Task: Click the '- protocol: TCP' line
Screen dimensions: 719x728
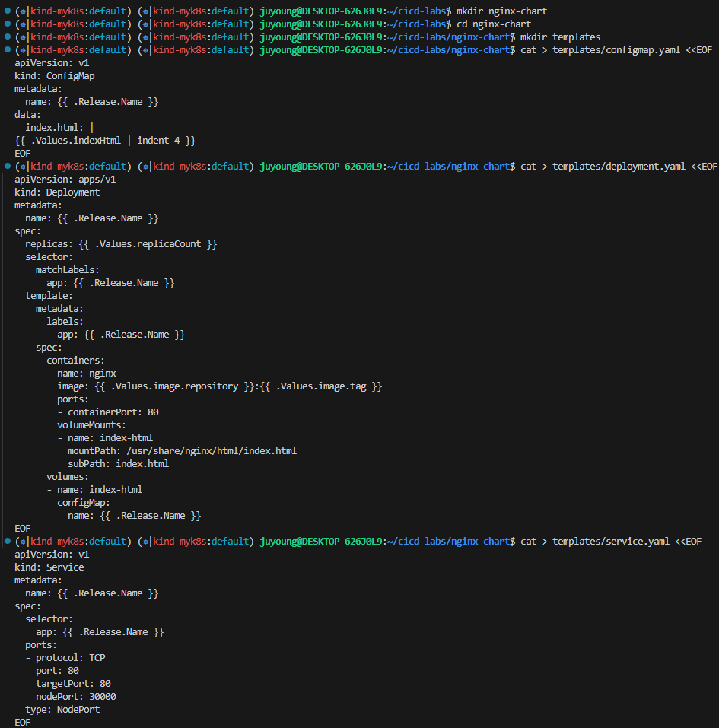Action: [x=65, y=658]
